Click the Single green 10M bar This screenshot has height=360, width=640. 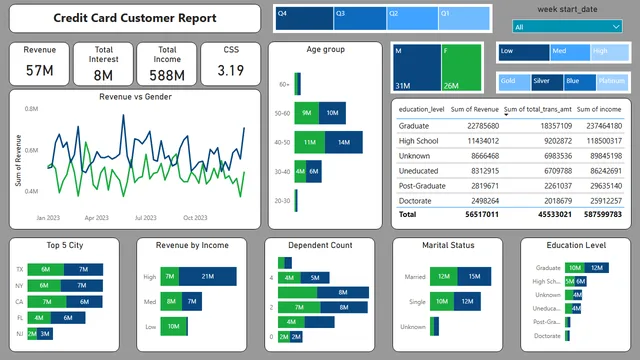click(x=442, y=301)
